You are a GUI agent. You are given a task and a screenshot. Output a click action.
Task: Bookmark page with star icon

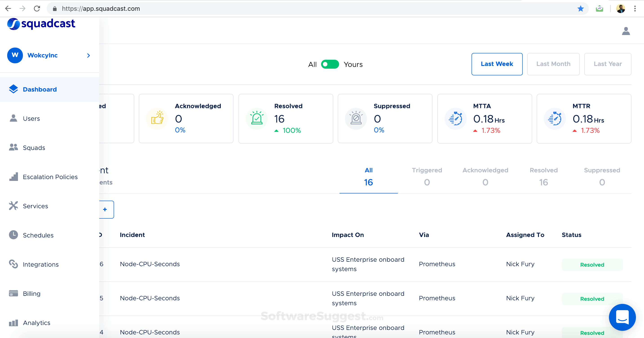580,9
